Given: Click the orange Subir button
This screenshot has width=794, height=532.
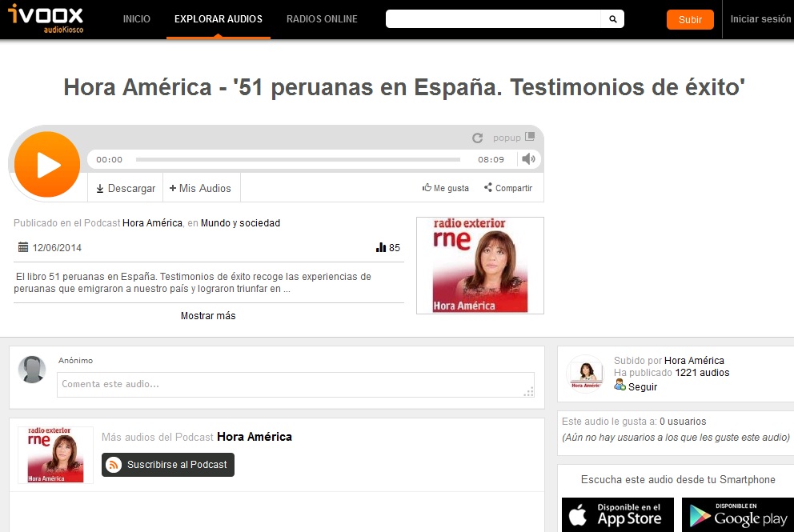Looking at the screenshot, I should tap(690, 19).
